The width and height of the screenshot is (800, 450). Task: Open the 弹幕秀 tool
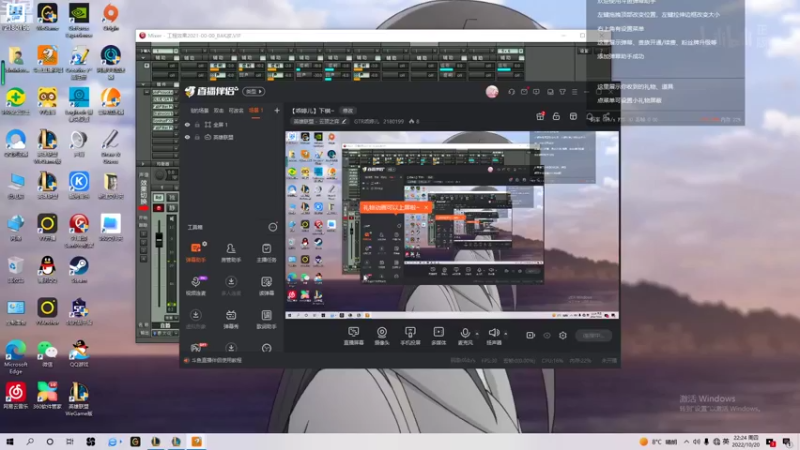tap(231, 319)
